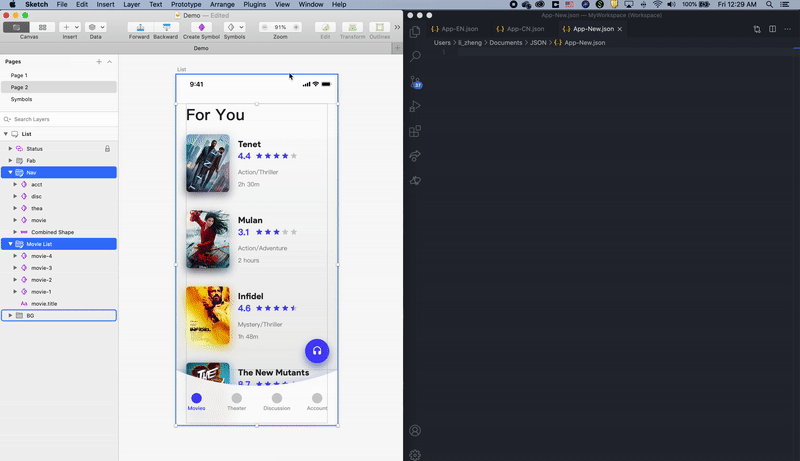
Task: Click the Tenet movie poster thumbnail
Action: point(208,163)
